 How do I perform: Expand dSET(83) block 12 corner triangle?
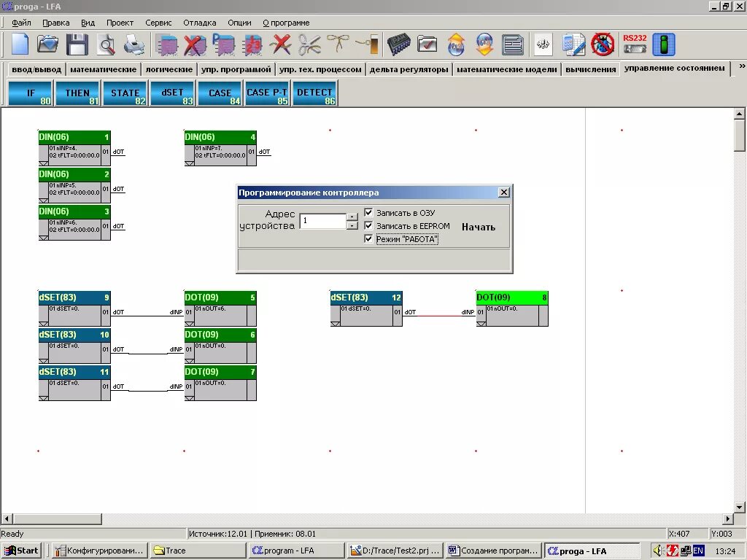point(335,324)
